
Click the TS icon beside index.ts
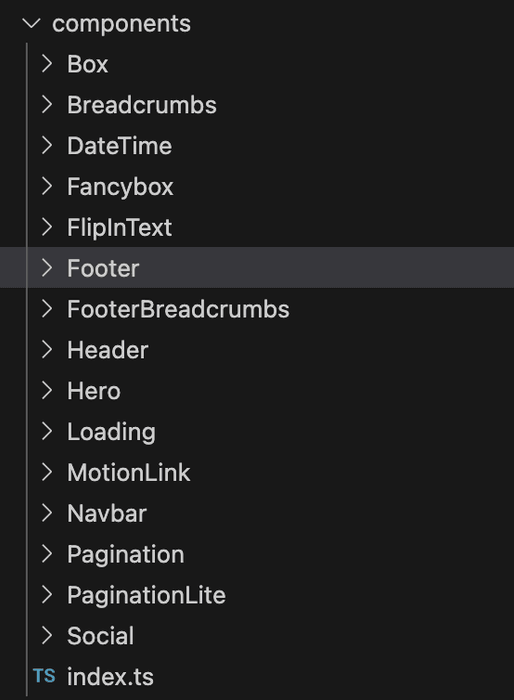coord(44,676)
